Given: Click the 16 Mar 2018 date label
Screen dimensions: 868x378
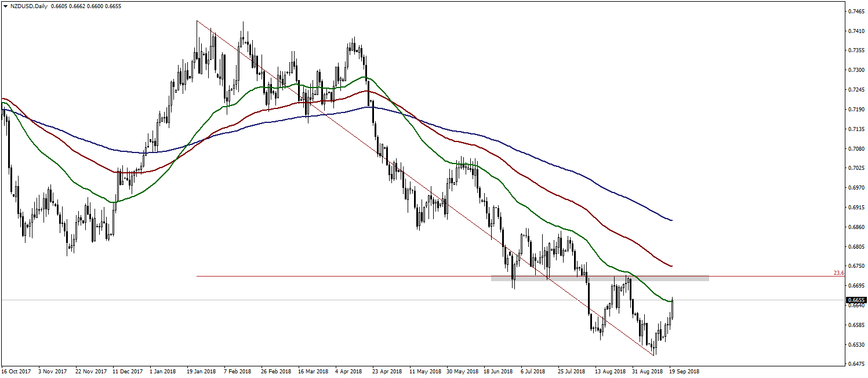Looking at the screenshot, I should tap(312, 372).
